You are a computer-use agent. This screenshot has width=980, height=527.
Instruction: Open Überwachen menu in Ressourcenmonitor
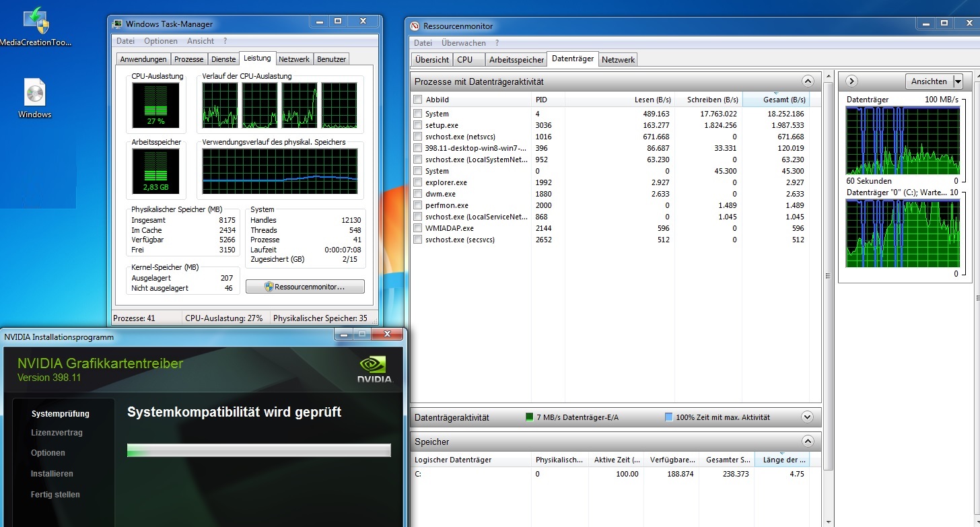pyautogui.click(x=464, y=42)
